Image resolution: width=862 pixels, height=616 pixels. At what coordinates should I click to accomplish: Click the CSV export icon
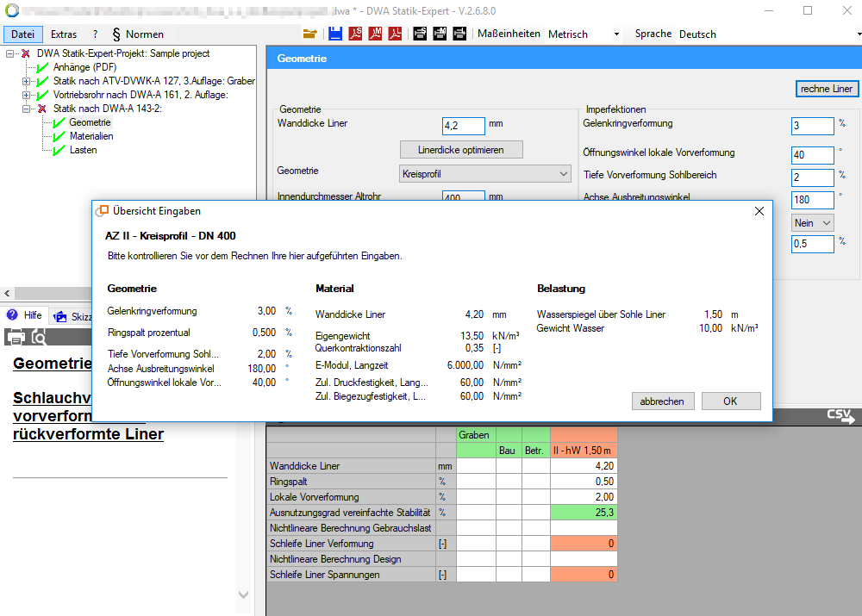pyautogui.click(x=840, y=416)
